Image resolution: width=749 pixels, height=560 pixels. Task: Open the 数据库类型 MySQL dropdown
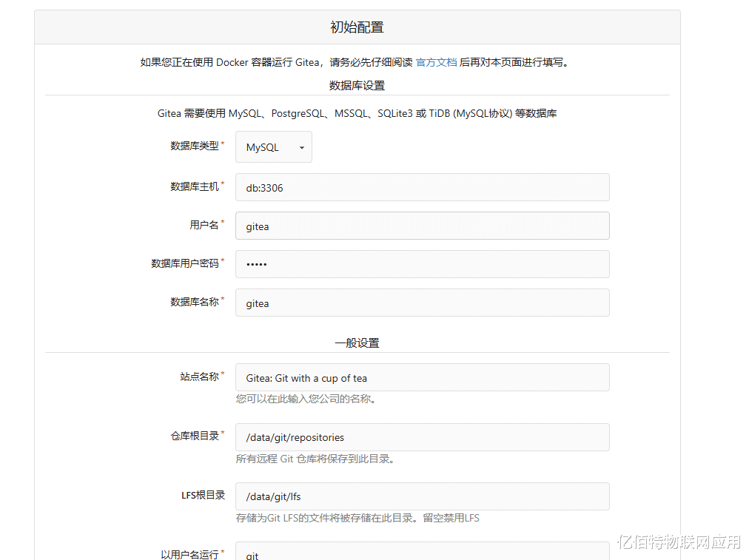274,147
